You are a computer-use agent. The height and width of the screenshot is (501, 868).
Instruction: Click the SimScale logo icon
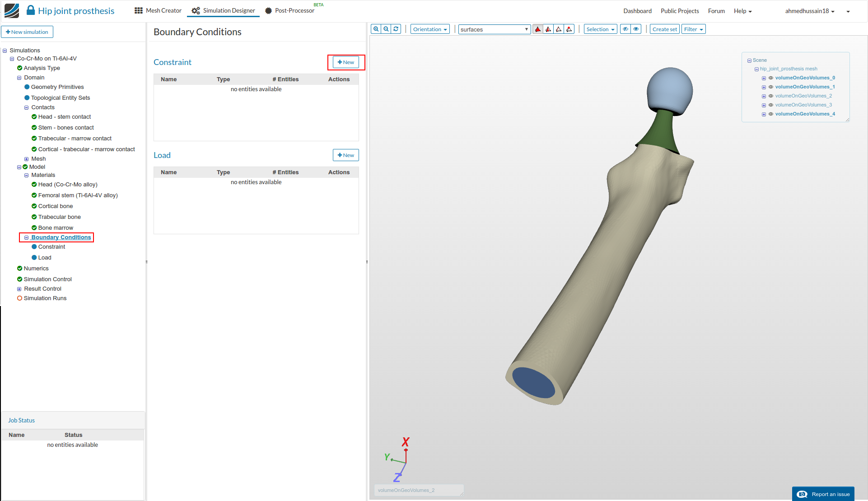point(12,10)
